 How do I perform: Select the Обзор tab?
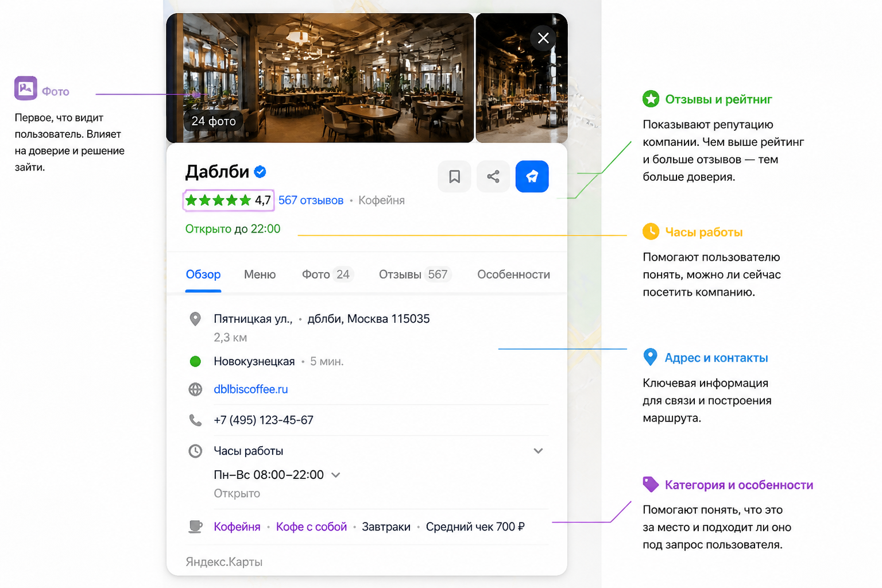tap(203, 274)
